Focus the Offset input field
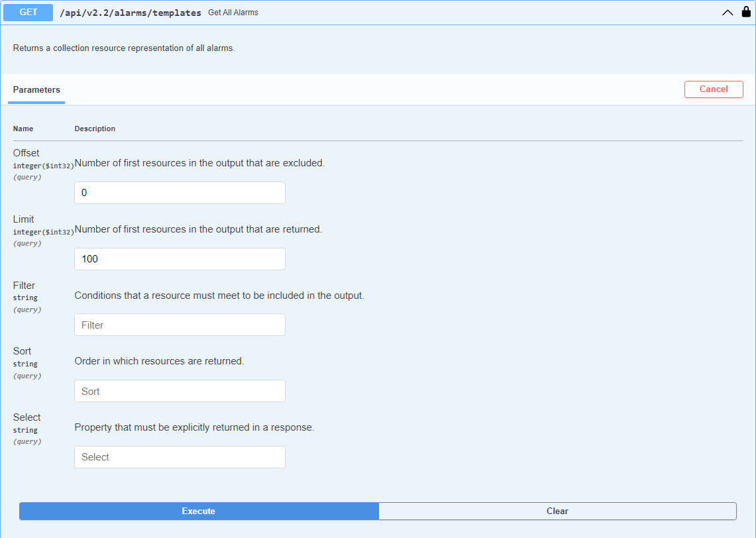This screenshot has width=756, height=538. pyautogui.click(x=180, y=193)
